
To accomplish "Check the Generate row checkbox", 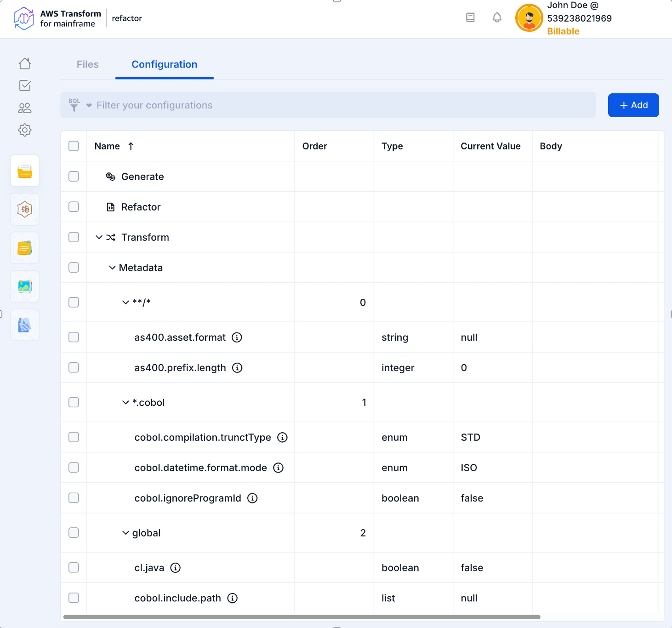I will pyautogui.click(x=74, y=177).
